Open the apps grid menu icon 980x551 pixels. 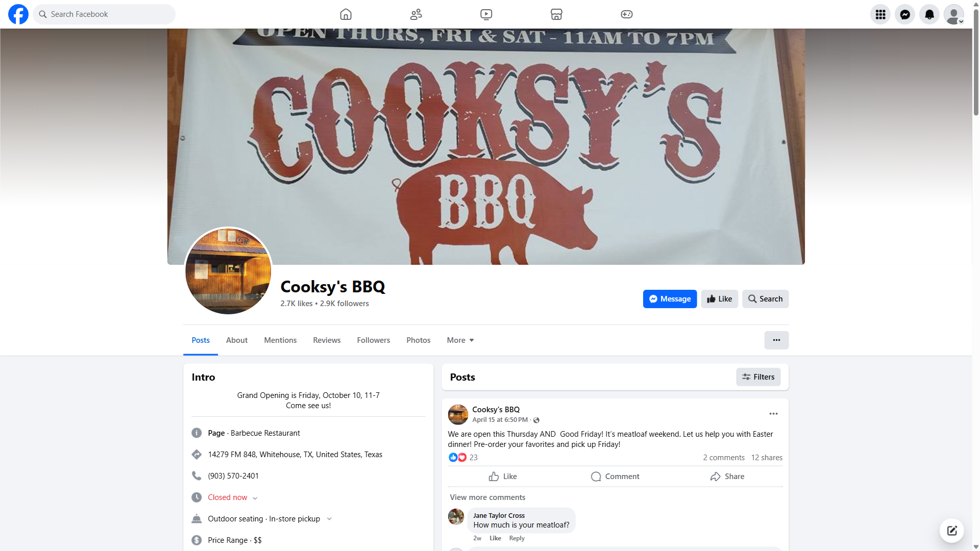pos(880,14)
